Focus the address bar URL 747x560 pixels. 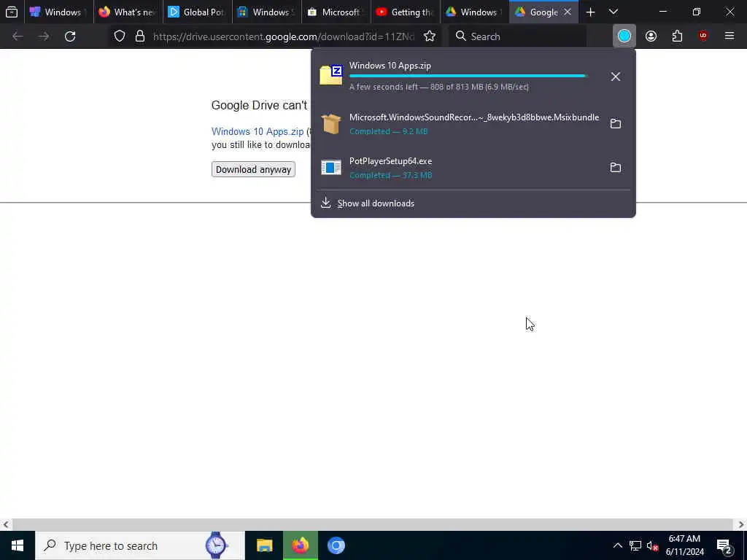pyautogui.click(x=284, y=36)
